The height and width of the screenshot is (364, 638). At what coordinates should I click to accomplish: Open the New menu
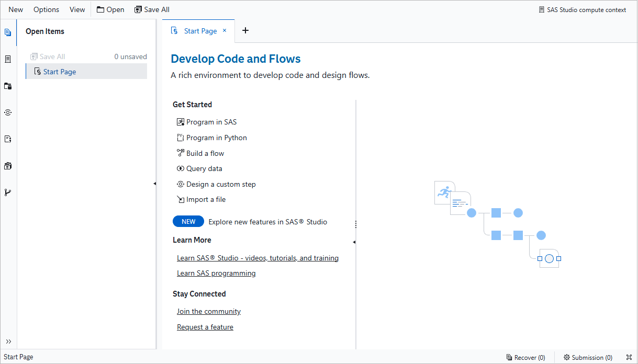click(x=16, y=9)
